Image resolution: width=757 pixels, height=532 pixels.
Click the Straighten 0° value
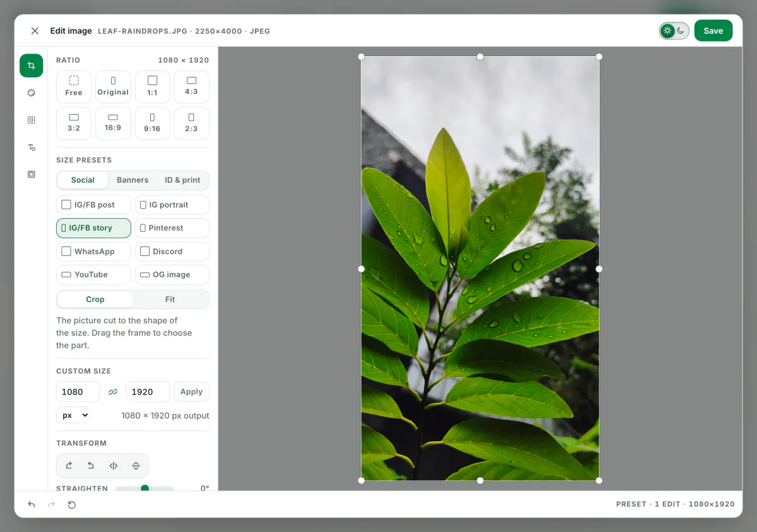point(204,489)
